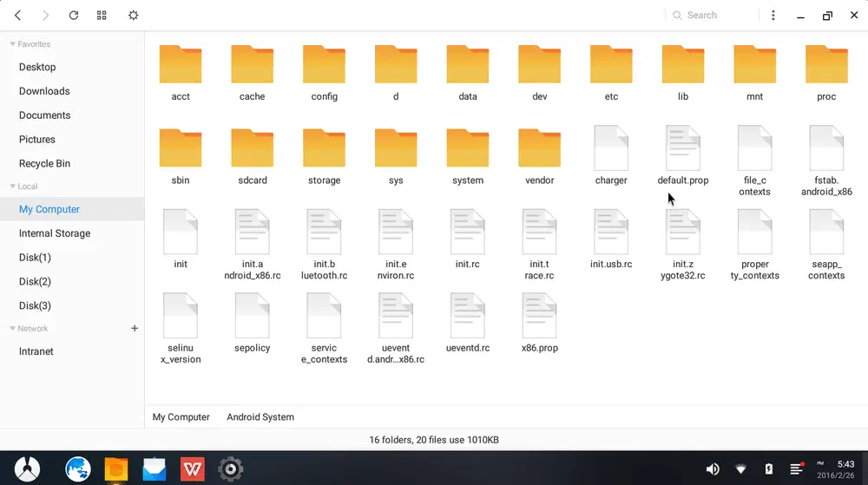Select the x86.prop file

tap(540, 324)
